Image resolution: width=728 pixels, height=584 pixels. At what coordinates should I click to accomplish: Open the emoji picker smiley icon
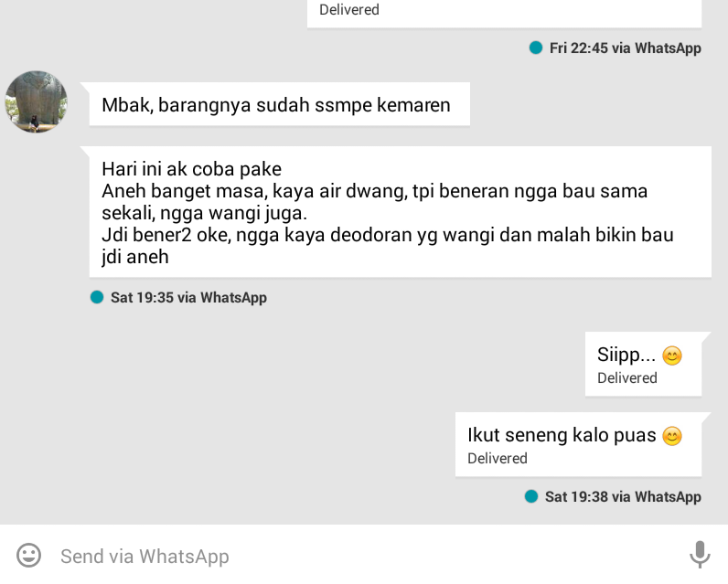pos(28,556)
